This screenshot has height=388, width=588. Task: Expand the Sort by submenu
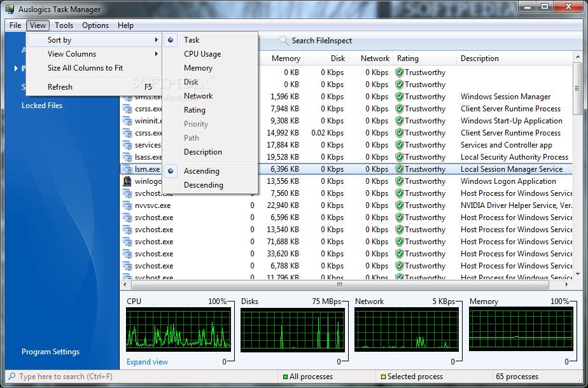[x=94, y=39]
